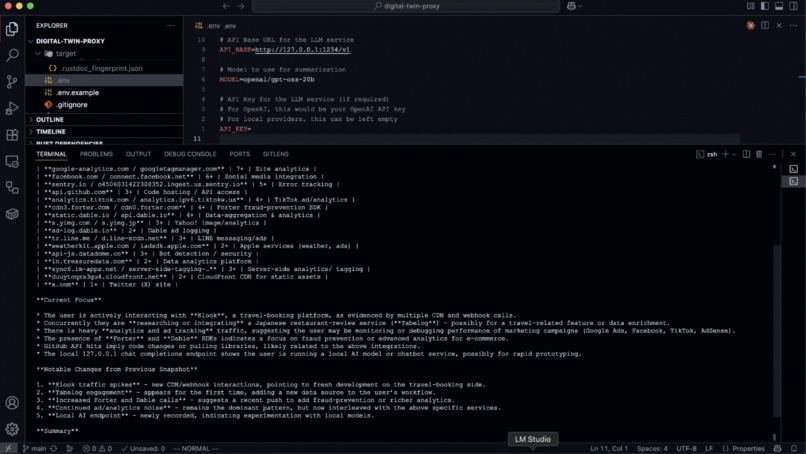The height and width of the screenshot is (454, 806).
Task: Open Copilot dropdown chevron in title bar
Action: pyautogui.click(x=580, y=6)
